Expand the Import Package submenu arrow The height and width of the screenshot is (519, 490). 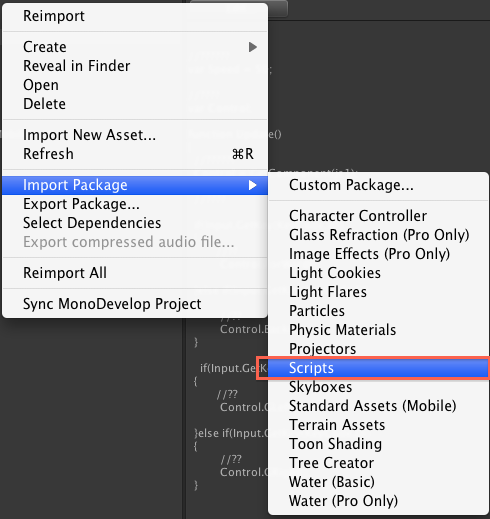click(253, 185)
